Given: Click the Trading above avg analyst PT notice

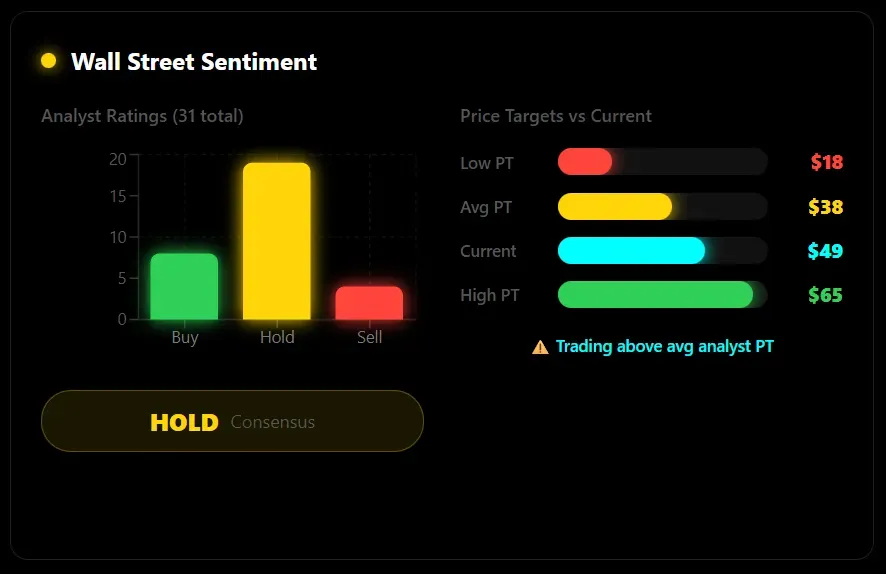Looking at the screenshot, I should [x=664, y=347].
